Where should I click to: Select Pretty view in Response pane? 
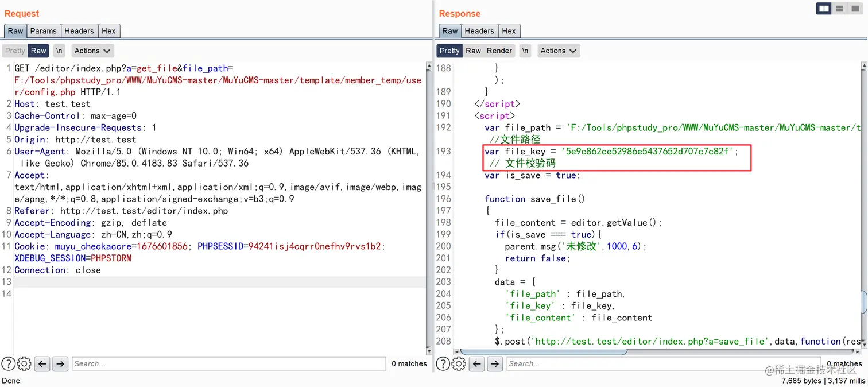pyautogui.click(x=449, y=51)
